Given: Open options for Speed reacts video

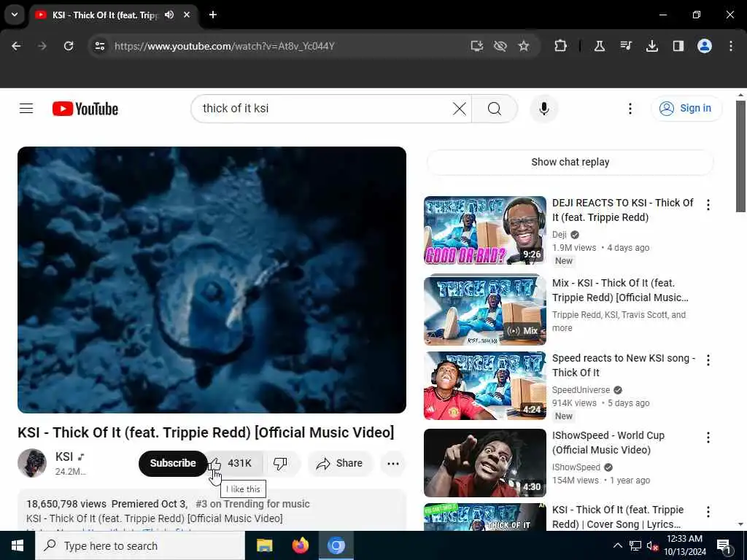Looking at the screenshot, I should [x=708, y=360].
